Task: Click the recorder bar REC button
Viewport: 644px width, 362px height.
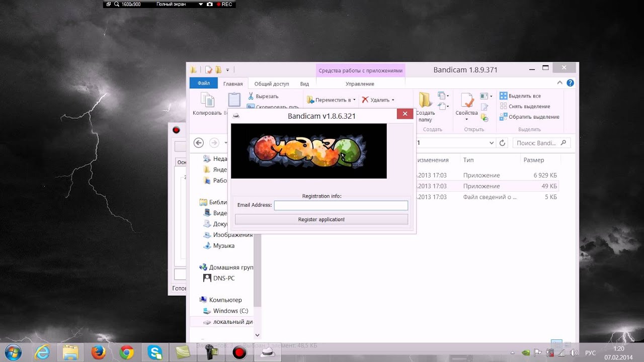Action: pos(224,4)
